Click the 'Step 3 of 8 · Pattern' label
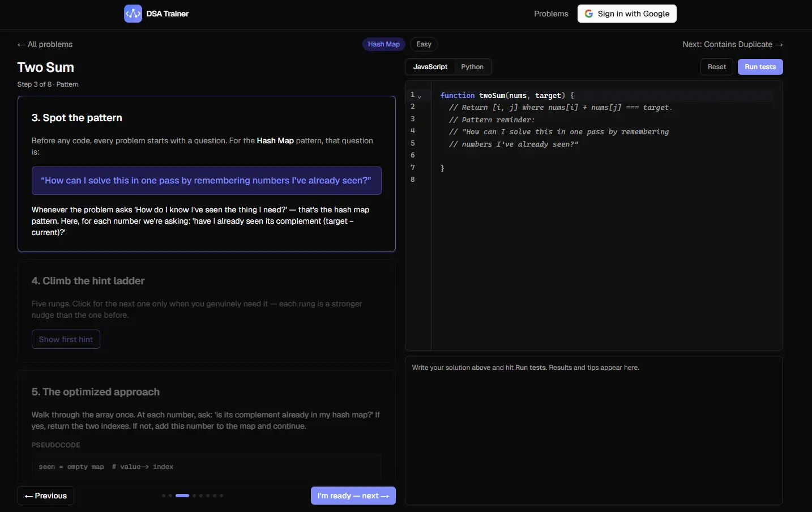Viewport: 812px width, 512px height. coord(48,84)
